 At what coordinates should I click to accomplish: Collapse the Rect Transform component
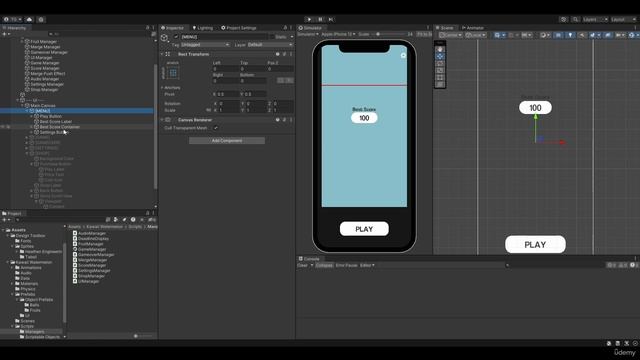(162, 54)
